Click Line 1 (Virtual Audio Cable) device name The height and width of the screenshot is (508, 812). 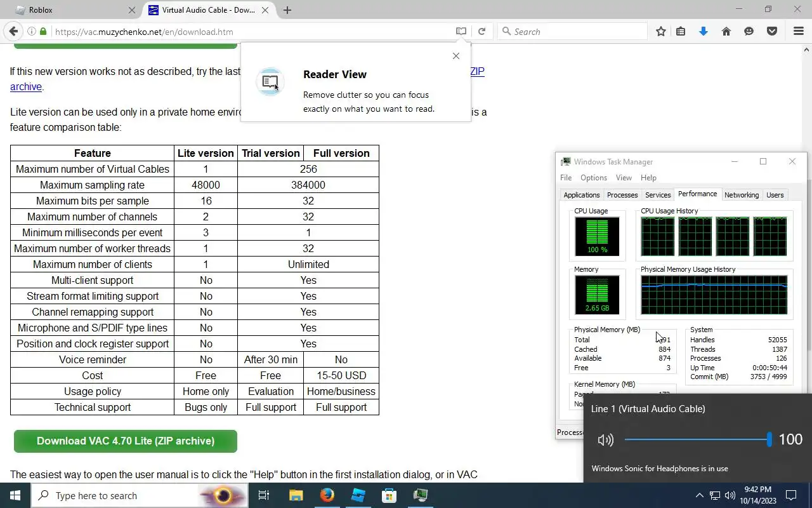(648, 409)
